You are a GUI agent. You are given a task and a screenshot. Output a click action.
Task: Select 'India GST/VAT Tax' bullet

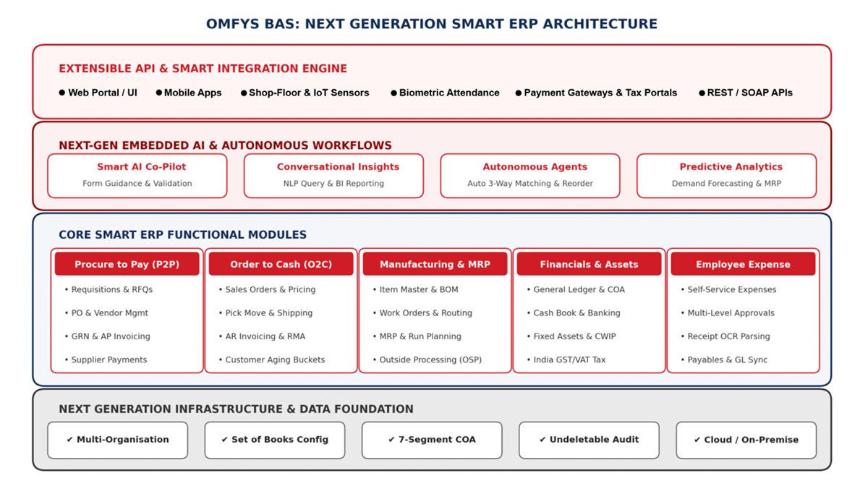tap(566, 359)
